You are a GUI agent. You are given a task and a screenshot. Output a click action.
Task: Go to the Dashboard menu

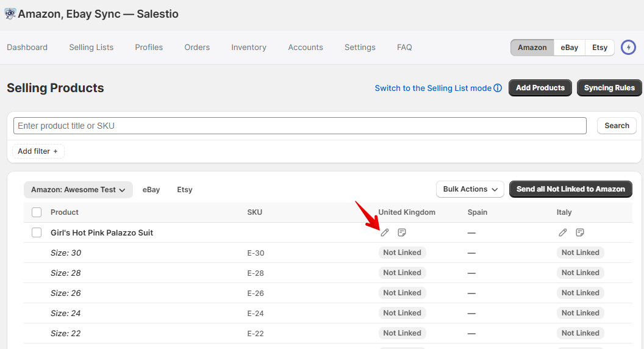point(27,47)
